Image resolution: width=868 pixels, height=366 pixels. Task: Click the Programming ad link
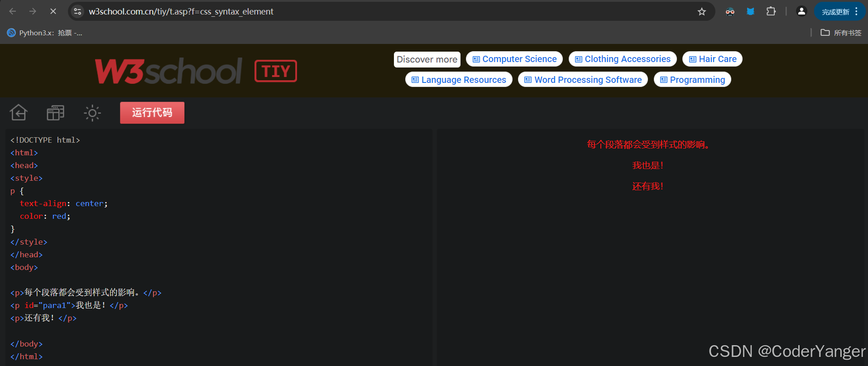point(692,80)
